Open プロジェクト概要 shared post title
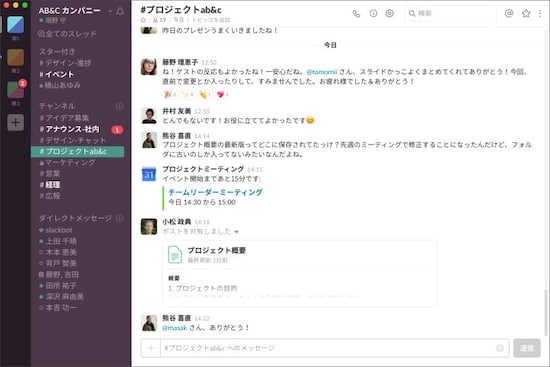Screen dimensions: 550x367 click(216, 250)
